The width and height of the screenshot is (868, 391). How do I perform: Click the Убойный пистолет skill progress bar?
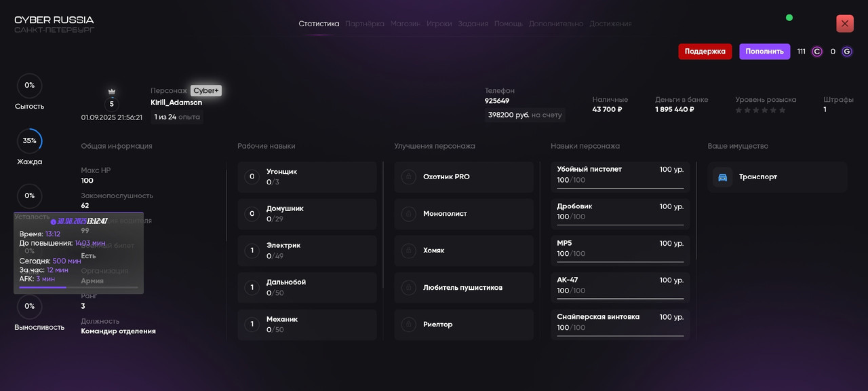point(620,188)
